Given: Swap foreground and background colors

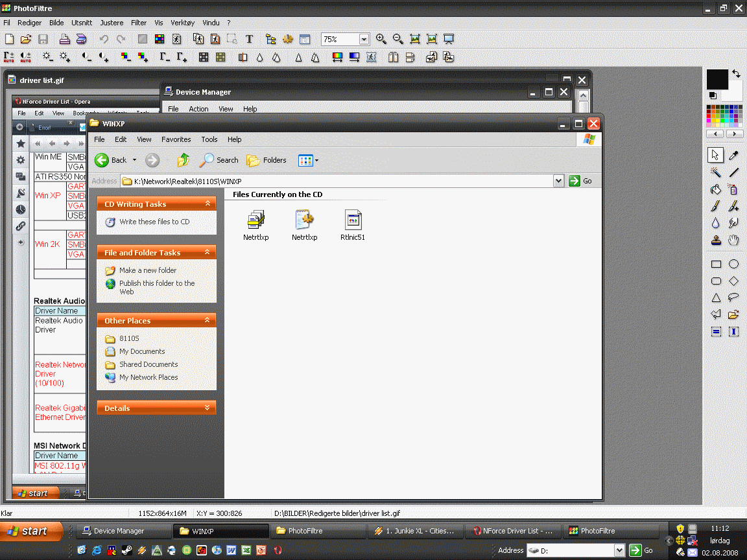Looking at the screenshot, I should 736,74.
